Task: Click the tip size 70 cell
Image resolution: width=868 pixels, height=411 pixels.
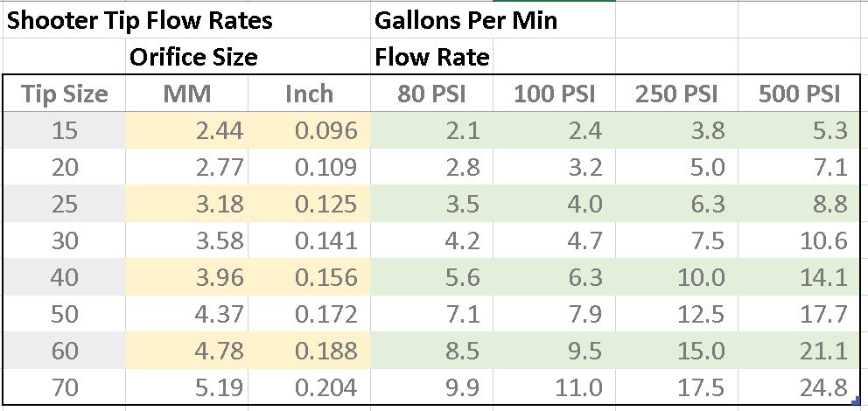Action: pyautogui.click(x=65, y=386)
